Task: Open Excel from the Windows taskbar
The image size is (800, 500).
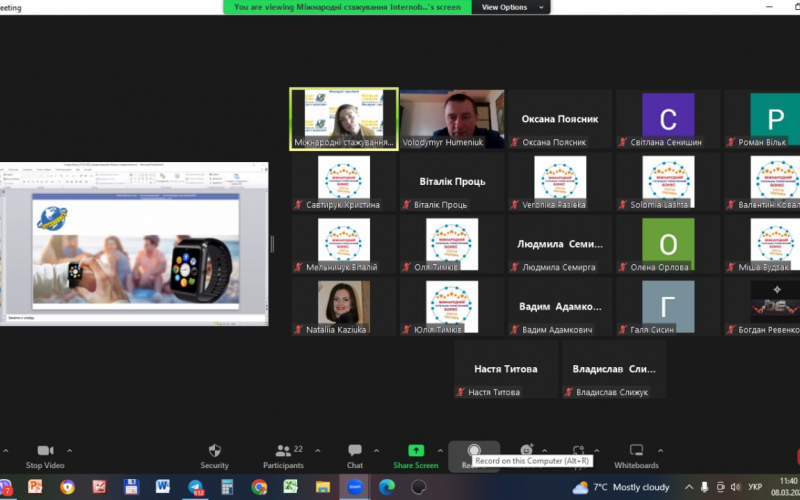Action: pyautogui.click(x=291, y=487)
